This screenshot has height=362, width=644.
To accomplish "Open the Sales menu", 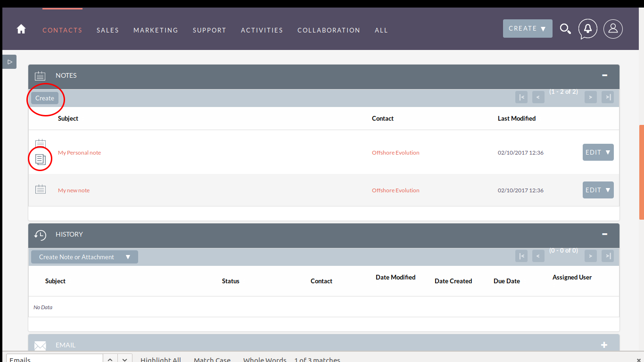I will click(x=107, y=30).
